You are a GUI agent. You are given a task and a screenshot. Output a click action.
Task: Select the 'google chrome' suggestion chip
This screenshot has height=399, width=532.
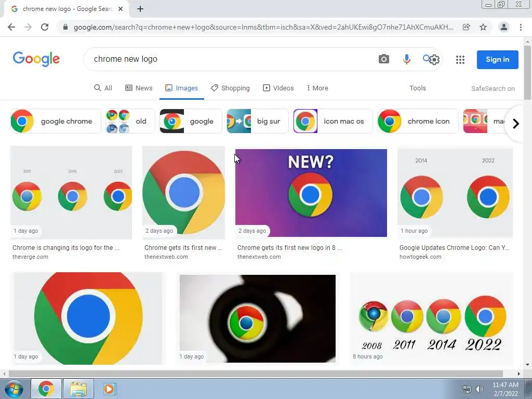[56, 121]
